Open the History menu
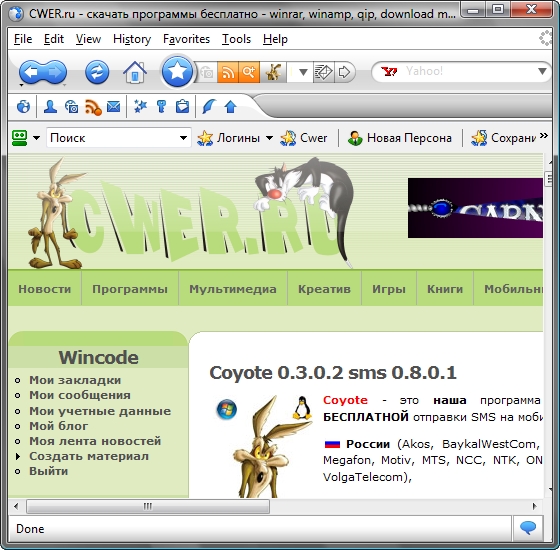 coord(132,39)
